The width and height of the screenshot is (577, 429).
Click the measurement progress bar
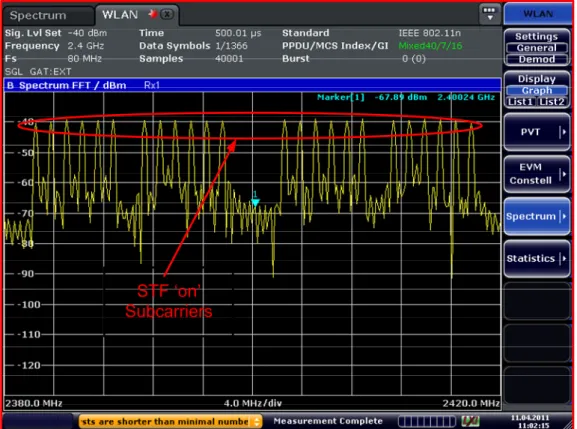(427, 421)
